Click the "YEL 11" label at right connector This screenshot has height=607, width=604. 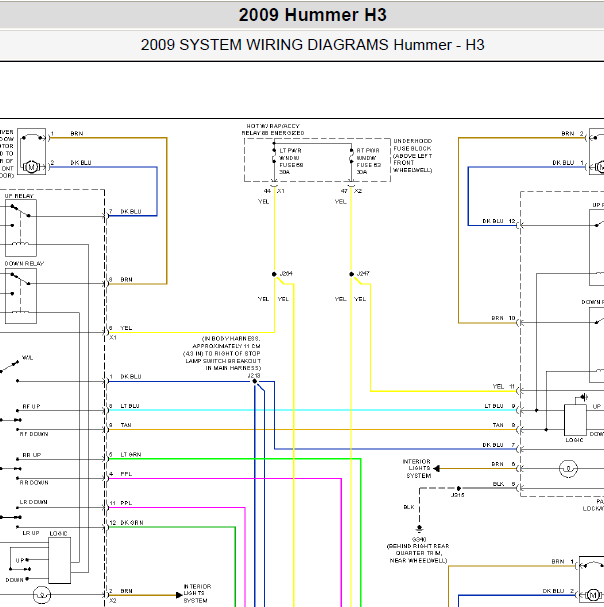click(504, 386)
